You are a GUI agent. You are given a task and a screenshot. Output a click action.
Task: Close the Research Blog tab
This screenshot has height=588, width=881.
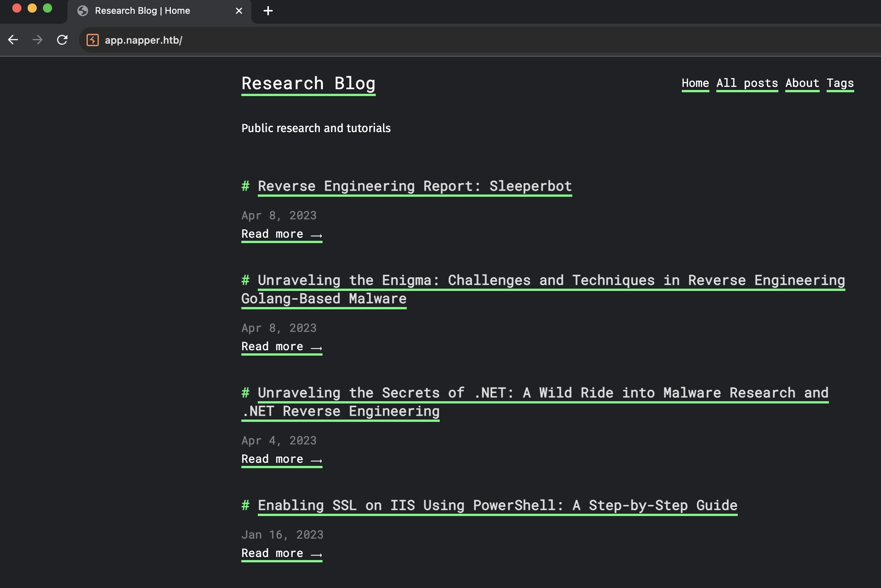(239, 11)
